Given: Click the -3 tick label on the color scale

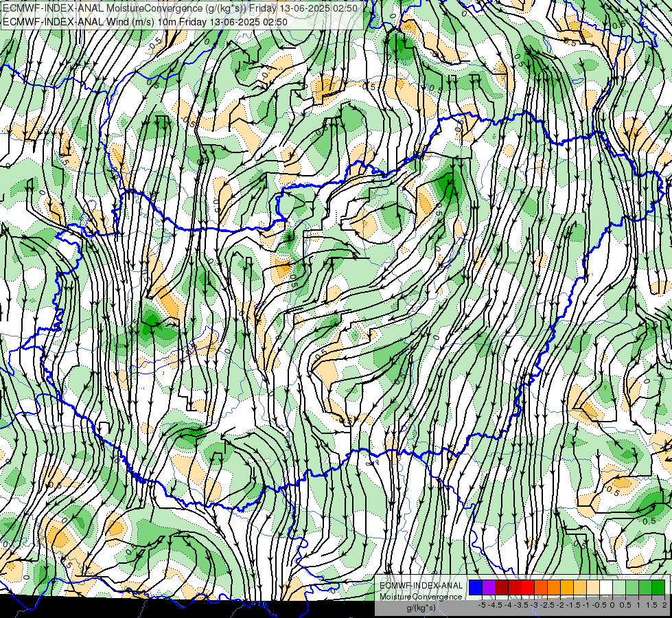Looking at the screenshot, I should [535, 605].
